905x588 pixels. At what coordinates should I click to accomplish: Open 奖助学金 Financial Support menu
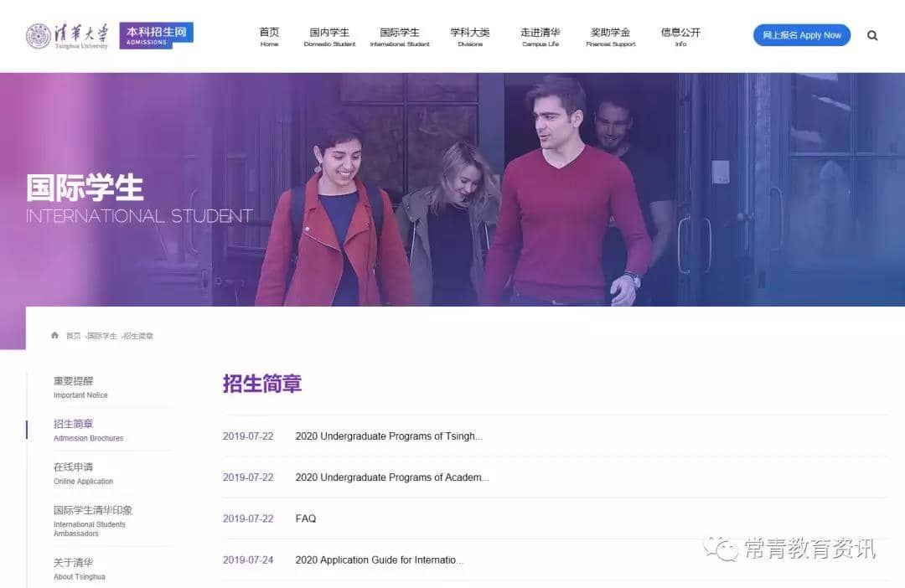[610, 37]
